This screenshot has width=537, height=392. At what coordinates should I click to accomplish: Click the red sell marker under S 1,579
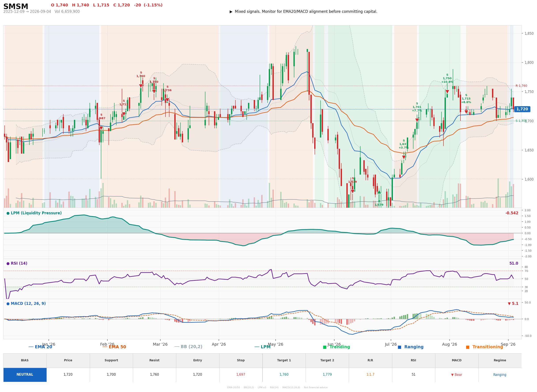tap(353, 191)
